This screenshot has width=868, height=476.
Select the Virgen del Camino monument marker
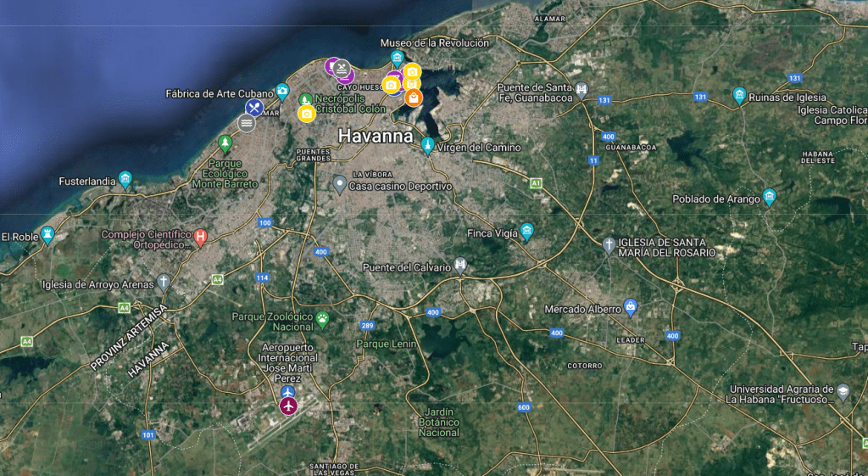click(x=427, y=146)
